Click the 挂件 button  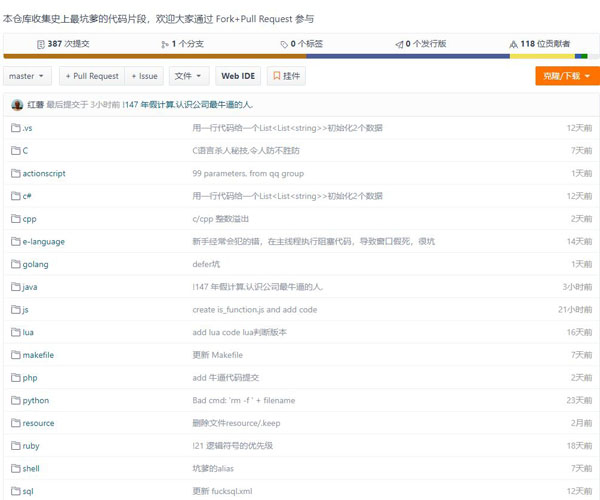coord(286,76)
